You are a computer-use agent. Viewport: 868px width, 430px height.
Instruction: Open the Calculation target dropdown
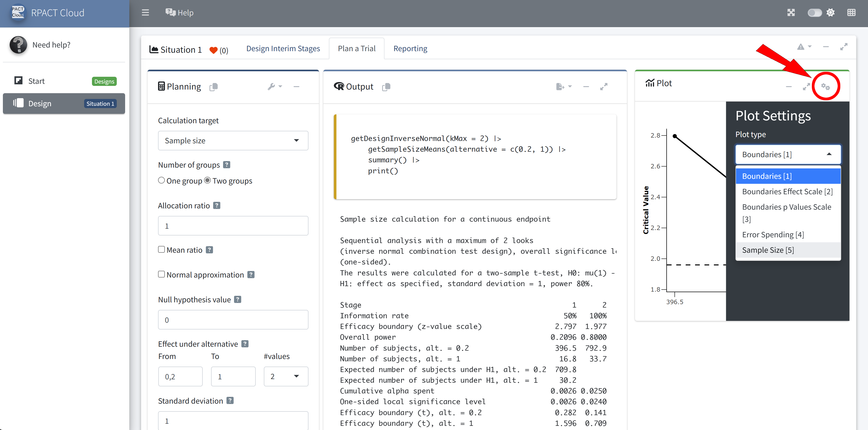click(233, 140)
